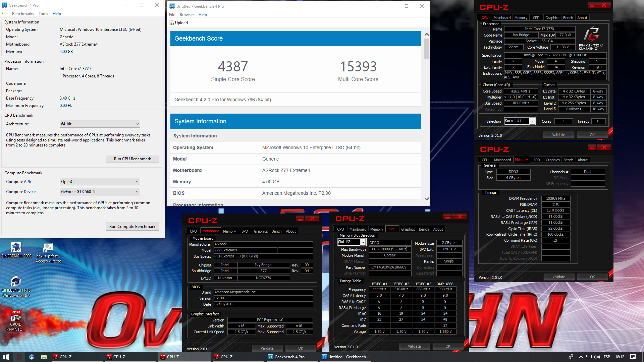Screen dimensions: 644x362
Task: Click the network icon in system tray
Action: pyautogui.click(x=589, y=357)
